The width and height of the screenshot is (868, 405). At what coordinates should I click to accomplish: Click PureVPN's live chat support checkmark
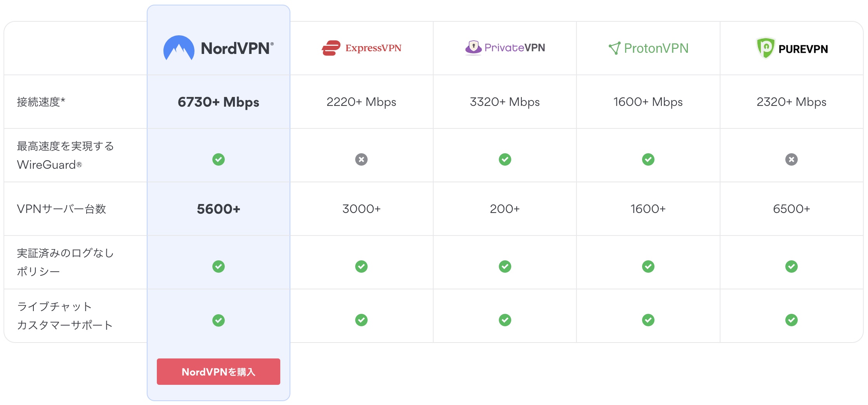click(x=792, y=320)
